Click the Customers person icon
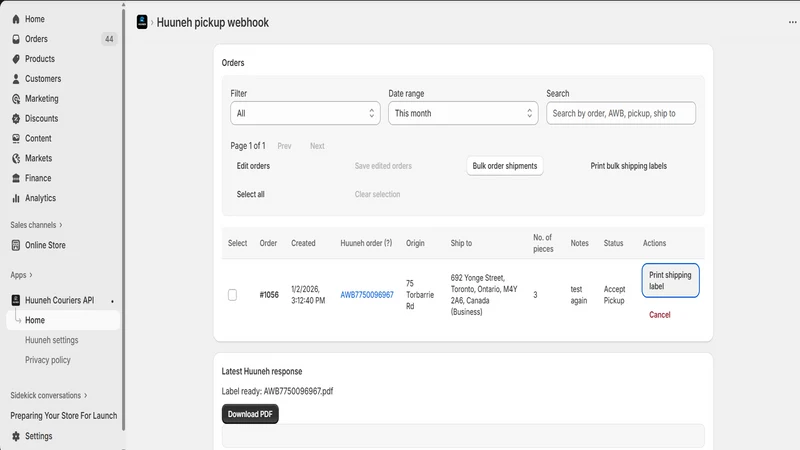This screenshot has width=800, height=450. pos(16,79)
